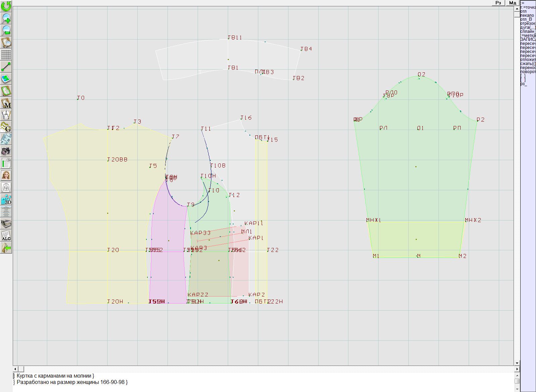Viewport: 536px width, 392px height.
Task: Open the woman's face portrait icon
Action: (x=6, y=175)
